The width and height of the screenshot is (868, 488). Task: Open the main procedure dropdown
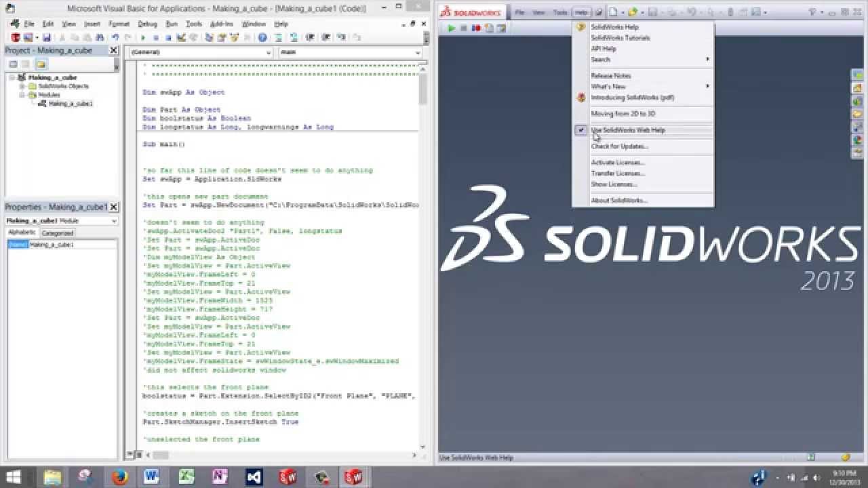[417, 52]
